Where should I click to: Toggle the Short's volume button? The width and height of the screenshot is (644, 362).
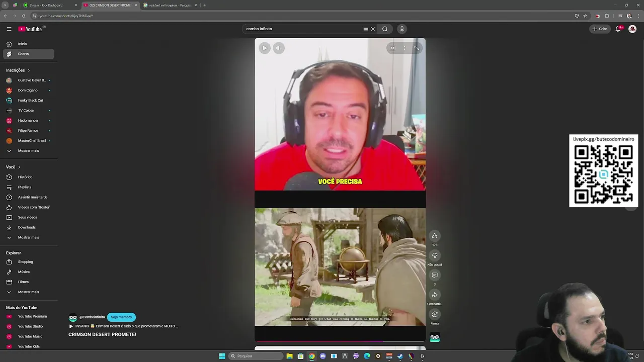pos(279,48)
